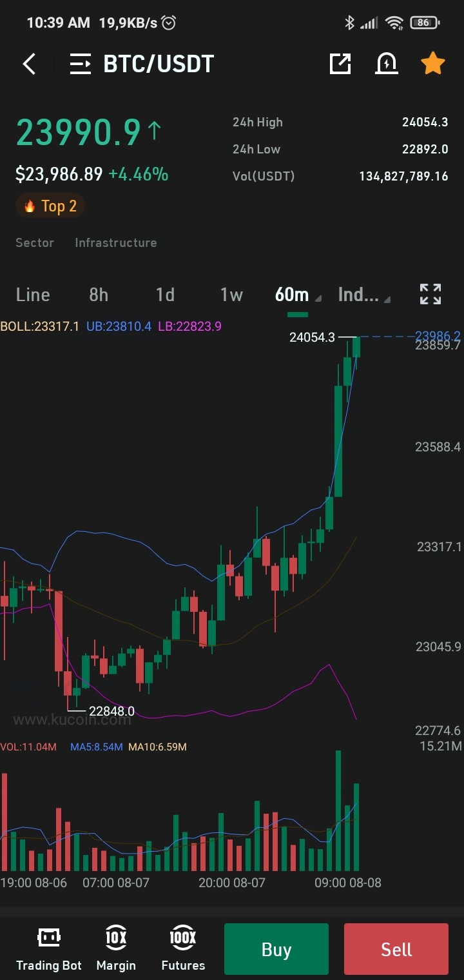The height and width of the screenshot is (980, 464).
Task: Tap the green Buy button
Action: pyautogui.click(x=276, y=949)
